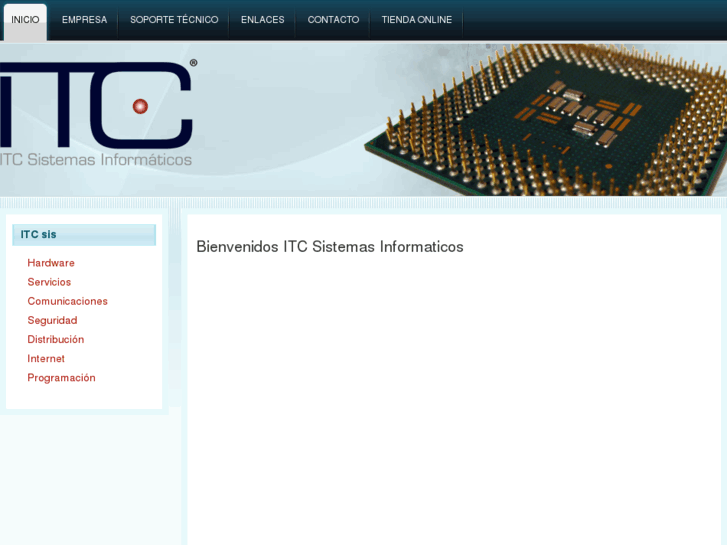Open SOPORTE TÉCNICO in the navigation bar

174,20
